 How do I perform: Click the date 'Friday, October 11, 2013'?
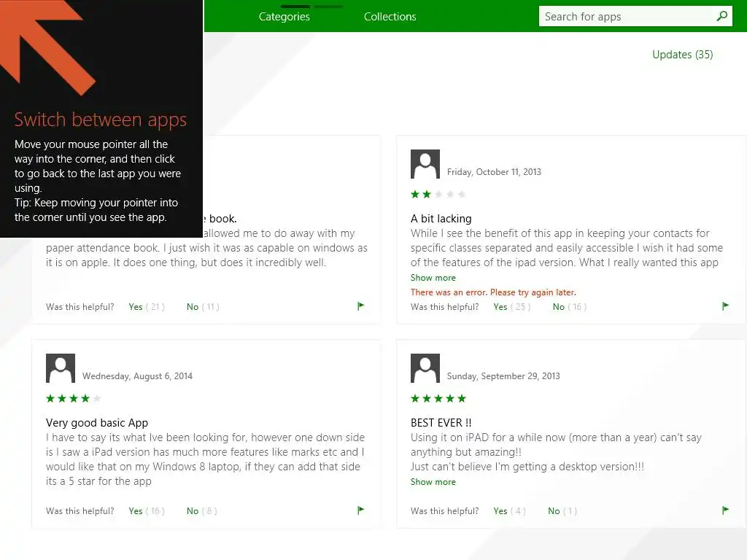click(x=494, y=172)
